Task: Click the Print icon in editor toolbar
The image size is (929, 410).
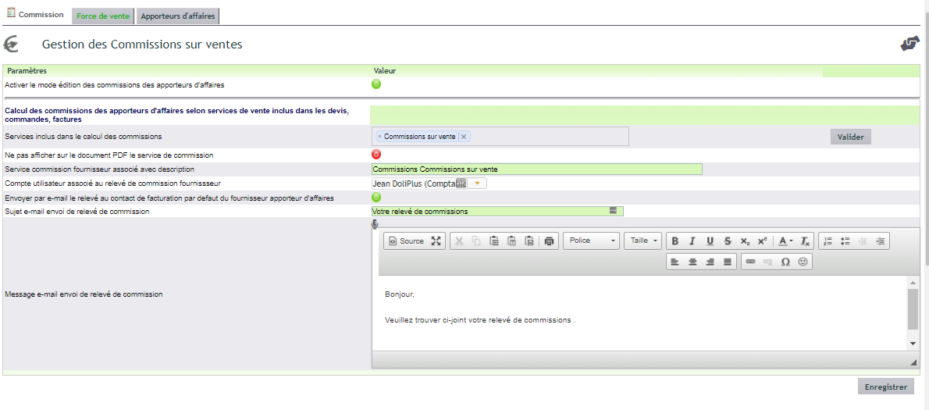Action: click(549, 241)
